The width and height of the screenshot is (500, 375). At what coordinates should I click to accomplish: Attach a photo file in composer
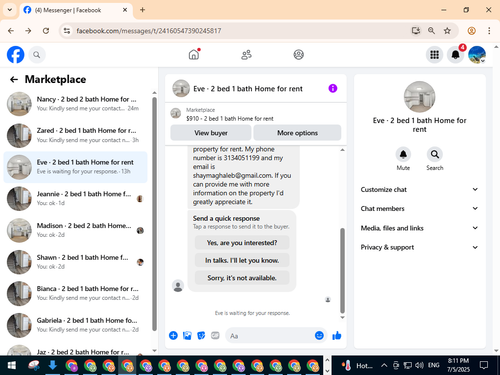(x=187, y=335)
